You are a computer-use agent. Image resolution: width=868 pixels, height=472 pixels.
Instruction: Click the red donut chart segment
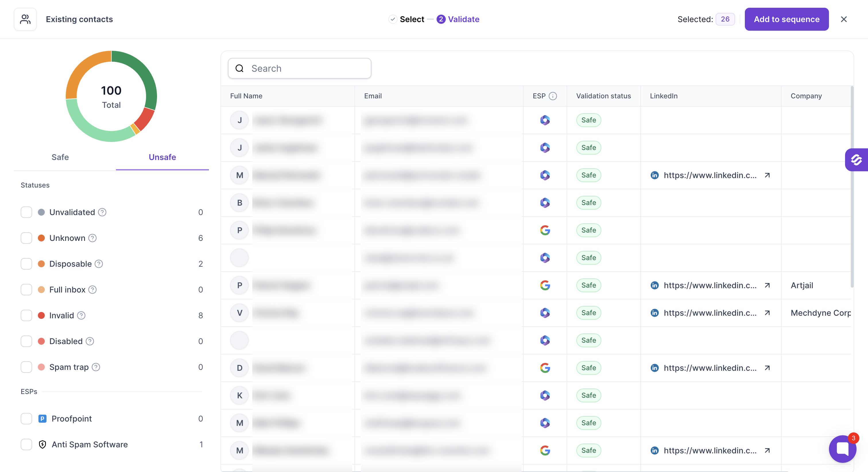(x=144, y=119)
